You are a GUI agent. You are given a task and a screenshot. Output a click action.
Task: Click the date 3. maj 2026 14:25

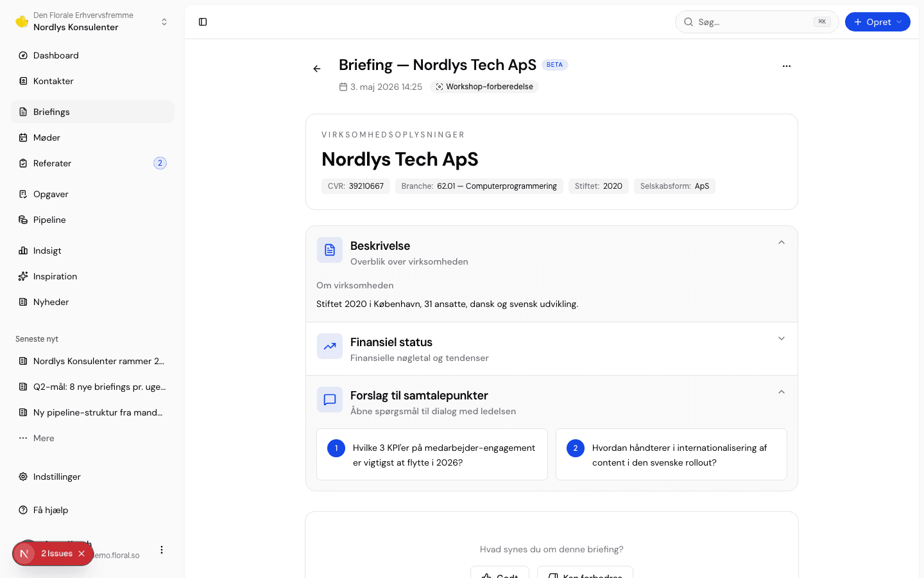386,87
